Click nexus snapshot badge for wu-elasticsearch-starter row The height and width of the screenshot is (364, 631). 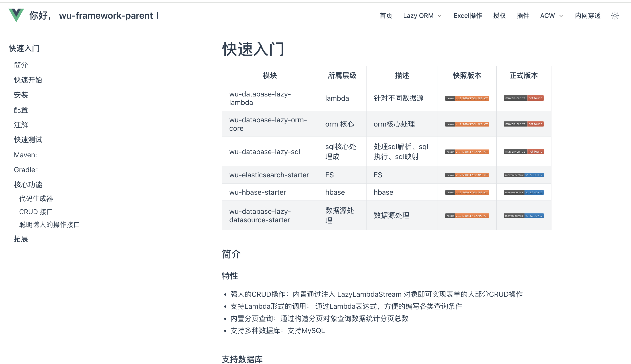click(467, 175)
